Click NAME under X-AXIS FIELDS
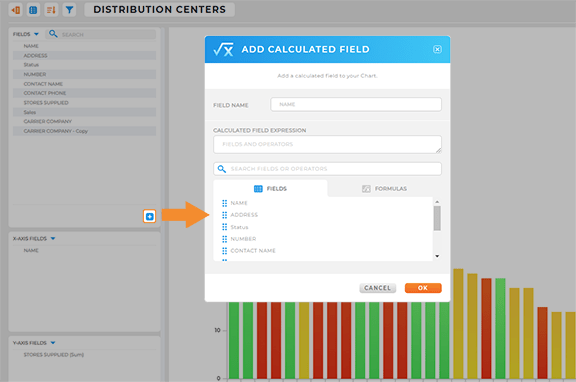This screenshot has width=576, height=382. coord(31,250)
